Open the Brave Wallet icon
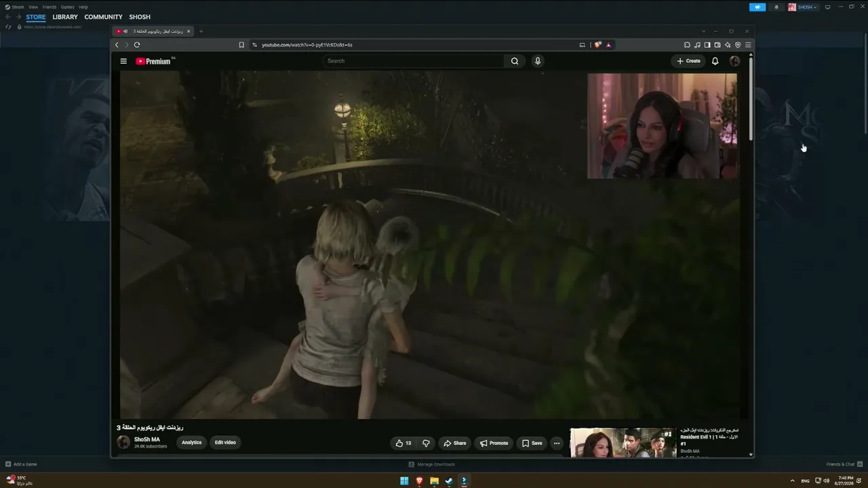 (x=717, y=45)
